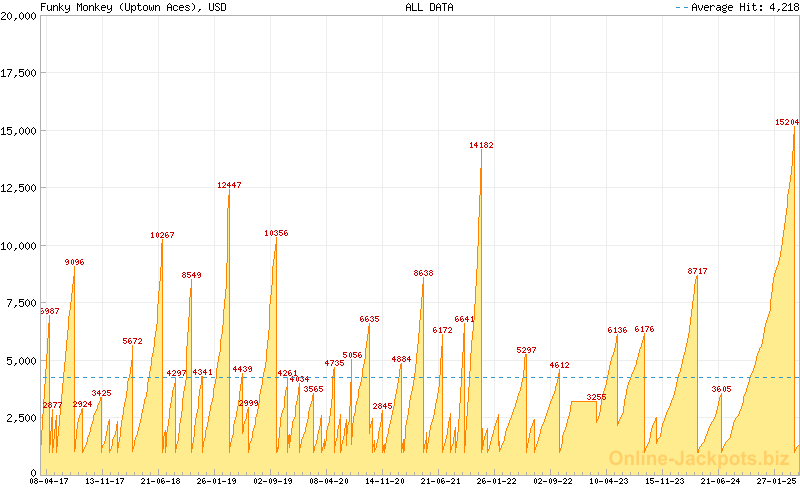Click the 4341 peak label
The image size is (800, 490).
(203, 372)
